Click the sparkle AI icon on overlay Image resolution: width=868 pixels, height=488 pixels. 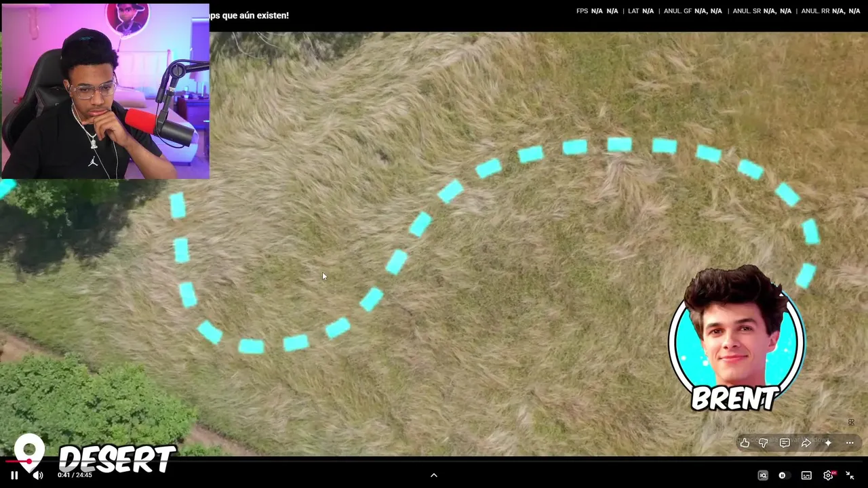[828, 443]
